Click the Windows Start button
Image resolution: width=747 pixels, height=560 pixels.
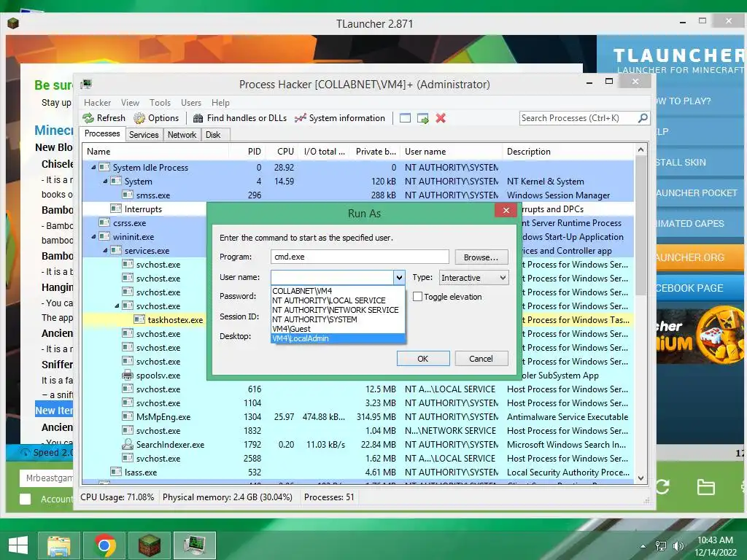pos(18,545)
